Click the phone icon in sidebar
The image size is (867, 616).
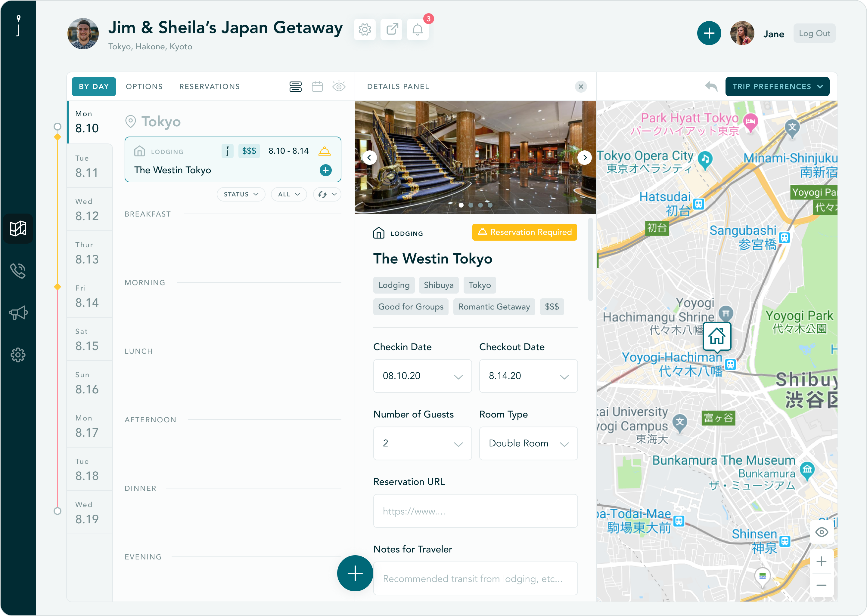click(x=18, y=271)
